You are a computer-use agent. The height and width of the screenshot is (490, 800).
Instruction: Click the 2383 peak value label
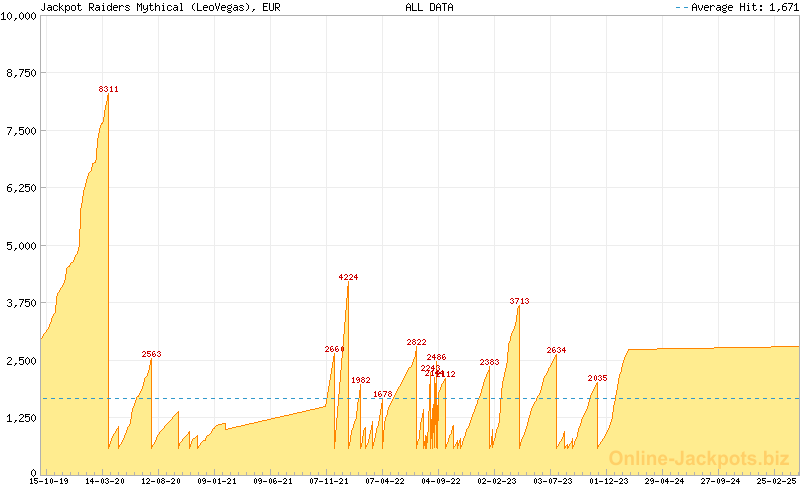(489, 362)
